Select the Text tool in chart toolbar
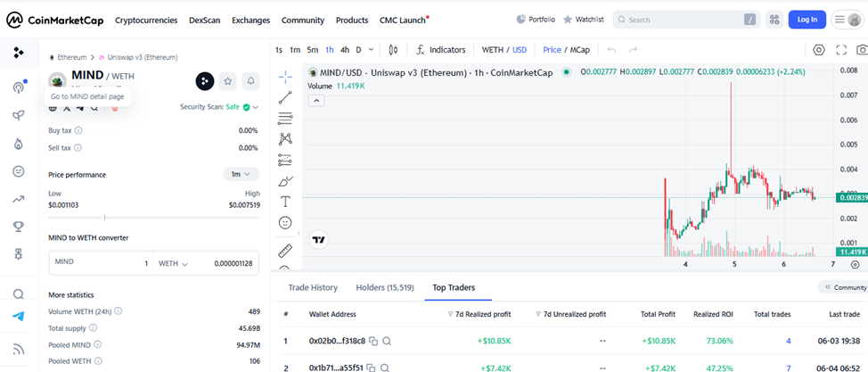This screenshot has width=868, height=372. pyautogui.click(x=285, y=202)
